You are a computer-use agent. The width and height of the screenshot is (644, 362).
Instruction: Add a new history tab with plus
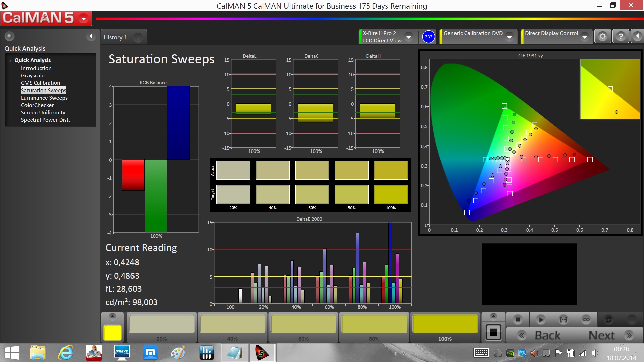click(x=138, y=38)
